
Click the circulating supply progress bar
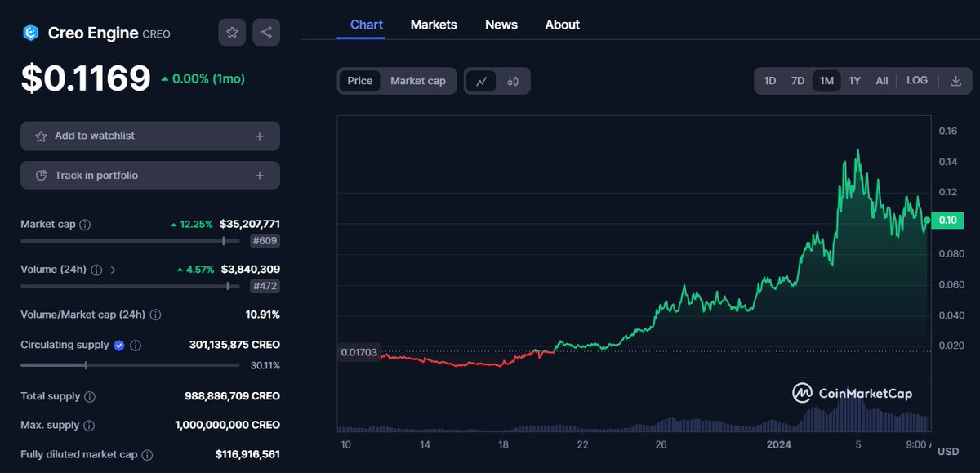point(130,365)
